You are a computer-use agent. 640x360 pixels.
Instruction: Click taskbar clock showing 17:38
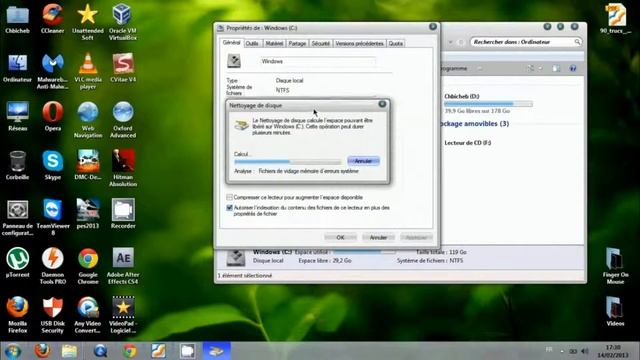point(613,351)
